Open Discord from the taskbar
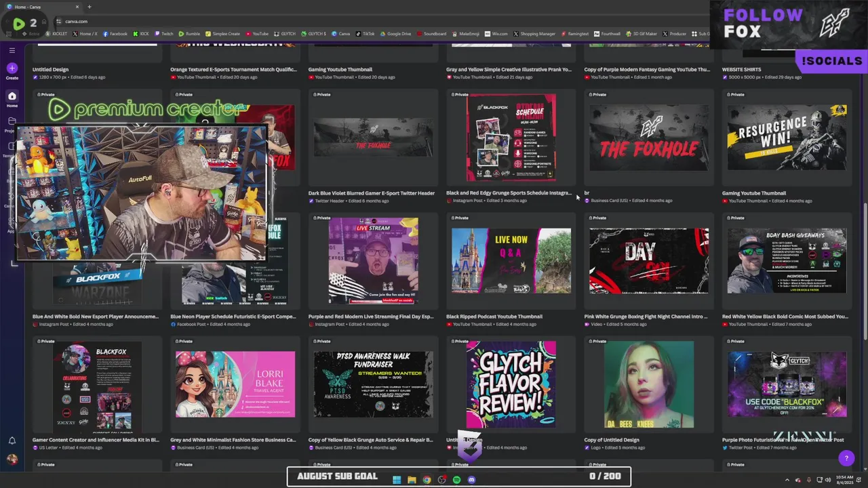868x488 pixels. (471, 480)
